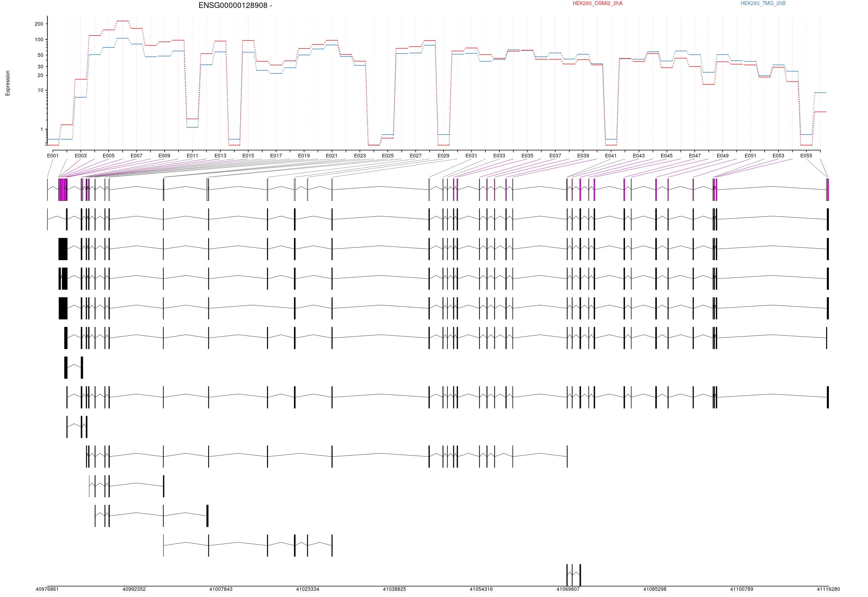Click the exon label E041

point(611,156)
